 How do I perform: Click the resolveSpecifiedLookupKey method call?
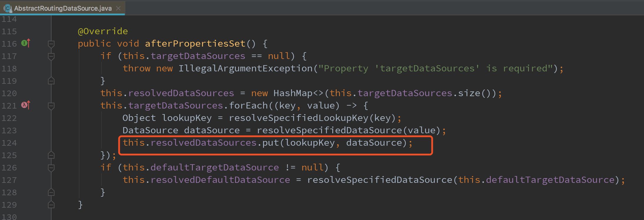click(298, 118)
